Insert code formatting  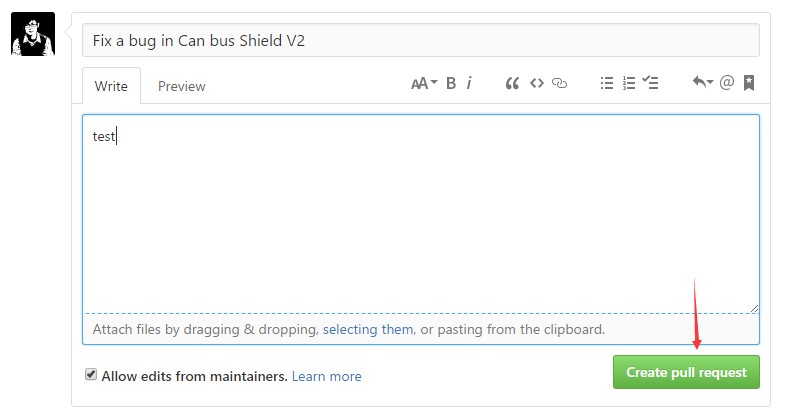(536, 83)
